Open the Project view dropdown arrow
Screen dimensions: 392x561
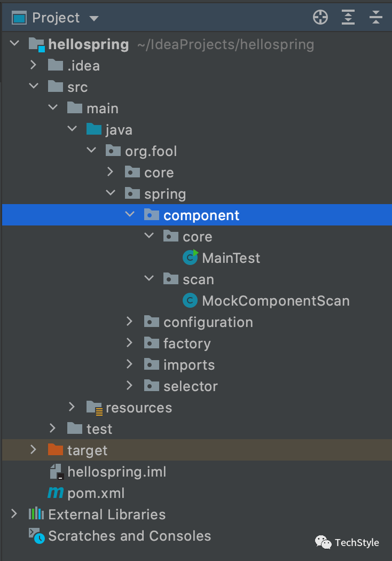[x=94, y=19]
